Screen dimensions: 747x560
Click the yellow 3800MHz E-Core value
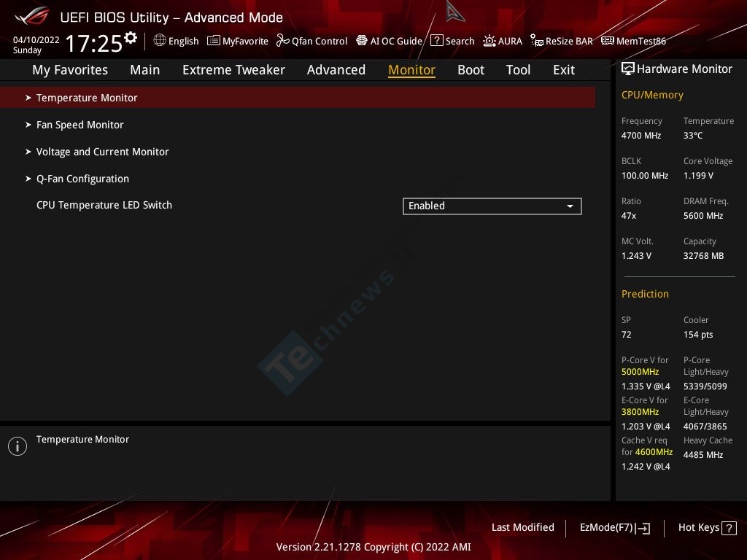pyautogui.click(x=640, y=412)
